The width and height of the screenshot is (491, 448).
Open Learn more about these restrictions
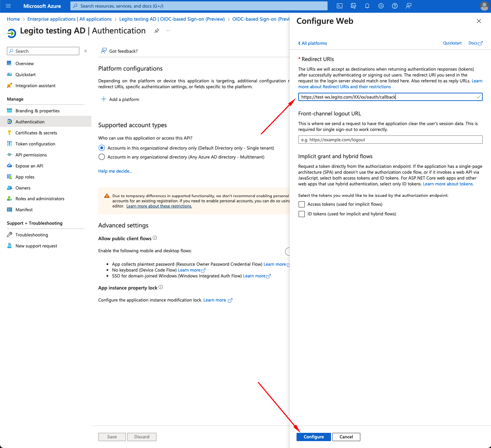click(159, 206)
